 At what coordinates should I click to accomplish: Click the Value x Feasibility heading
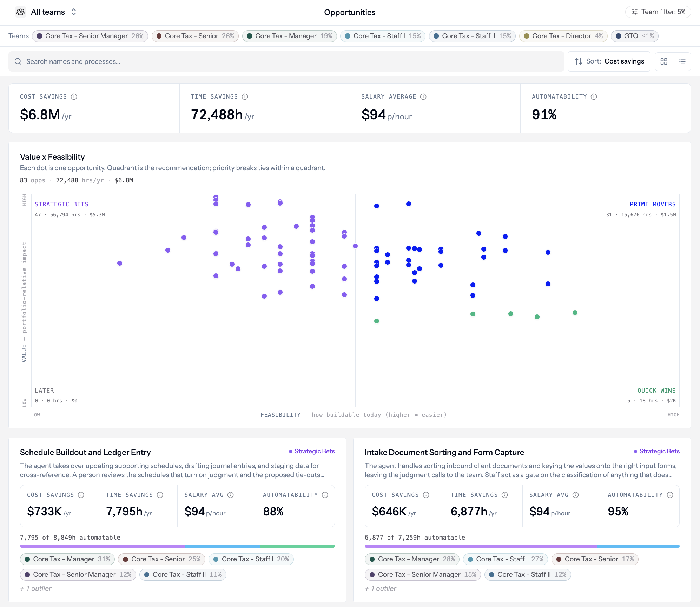52,157
